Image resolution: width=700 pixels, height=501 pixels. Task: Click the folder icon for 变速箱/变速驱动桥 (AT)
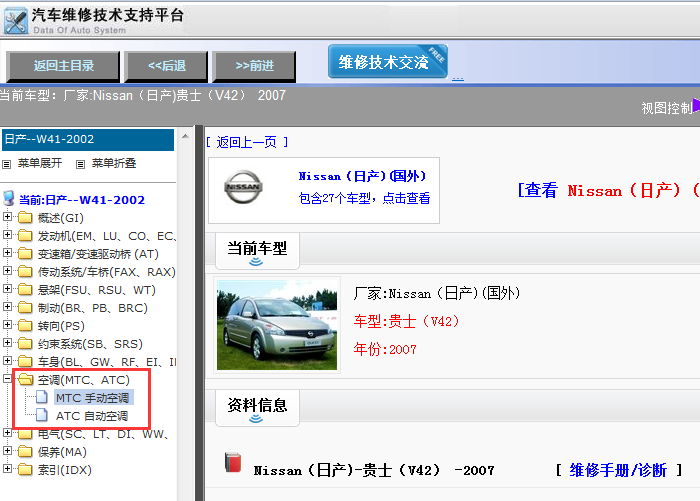(x=25, y=254)
